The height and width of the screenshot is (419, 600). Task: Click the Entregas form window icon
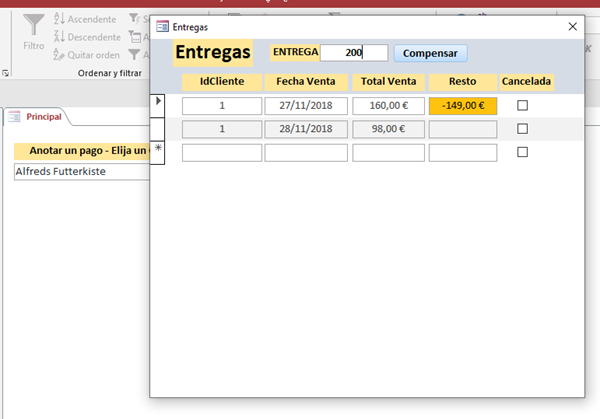163,27
